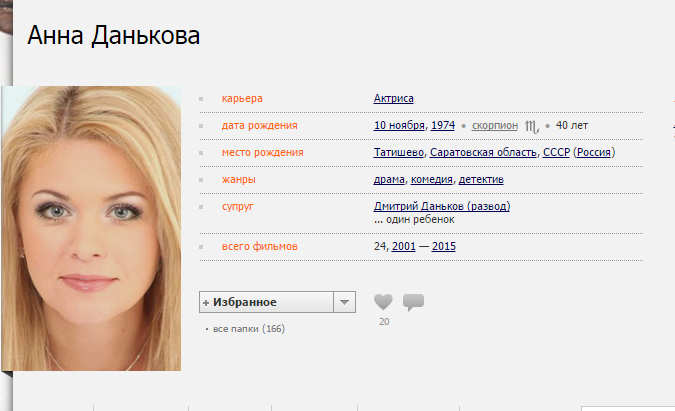Add to favorites with Избранное button
This screenshot has height=411, width=675.
pos(266,302)
